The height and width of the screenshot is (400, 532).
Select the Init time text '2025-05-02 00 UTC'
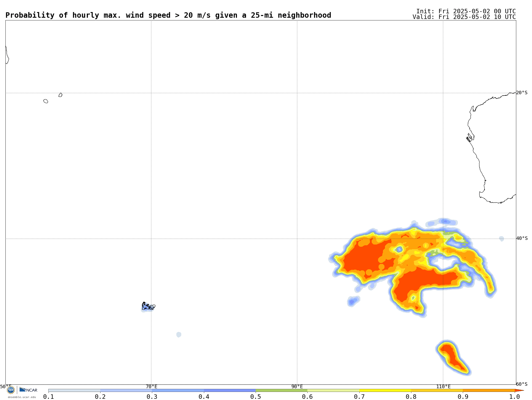tap(484, 11)
